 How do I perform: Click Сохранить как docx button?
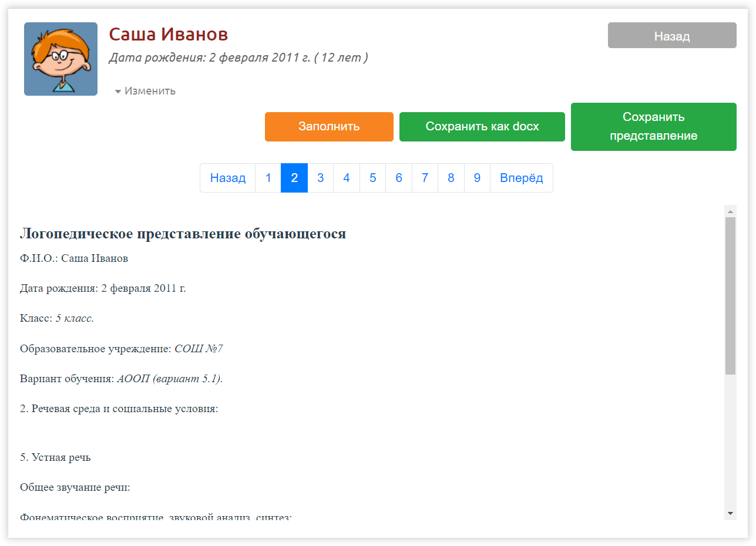[482, 127]
